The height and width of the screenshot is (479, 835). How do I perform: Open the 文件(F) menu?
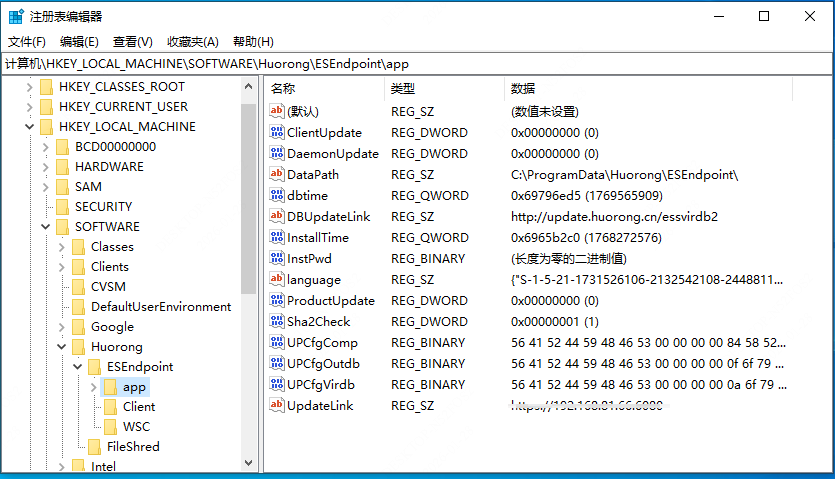[x=27, y=42]
